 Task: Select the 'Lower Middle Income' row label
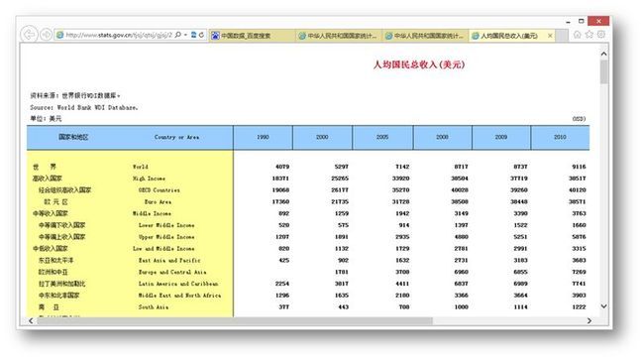166,225
